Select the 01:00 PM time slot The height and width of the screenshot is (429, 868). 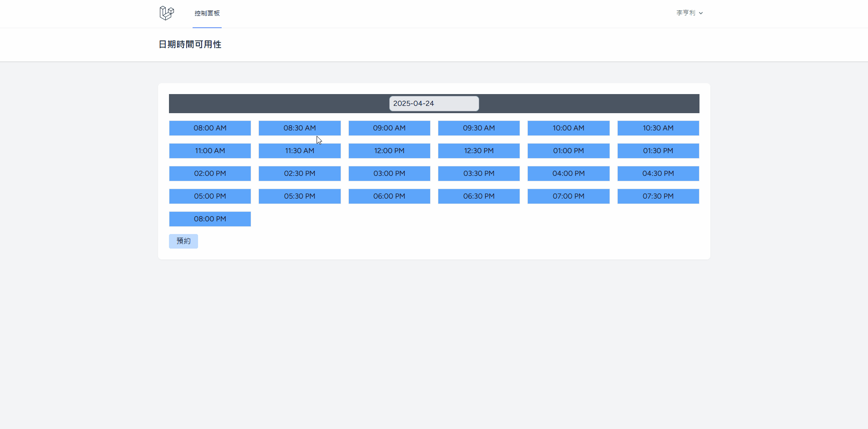[569, 151]
